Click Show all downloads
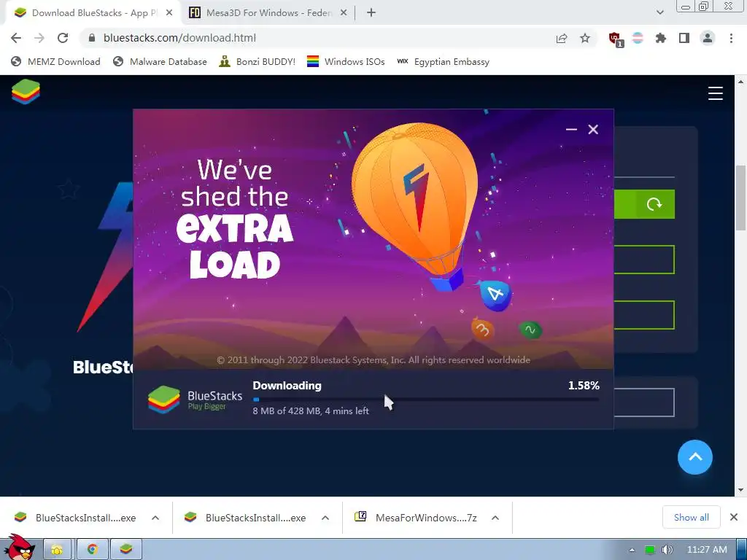The width and height of the screenshot is (747, 560). point(692,517)
